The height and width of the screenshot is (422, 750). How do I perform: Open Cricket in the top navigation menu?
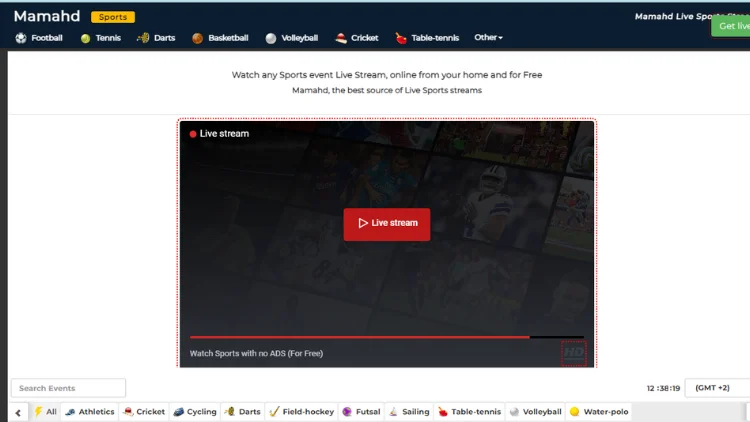357,38
